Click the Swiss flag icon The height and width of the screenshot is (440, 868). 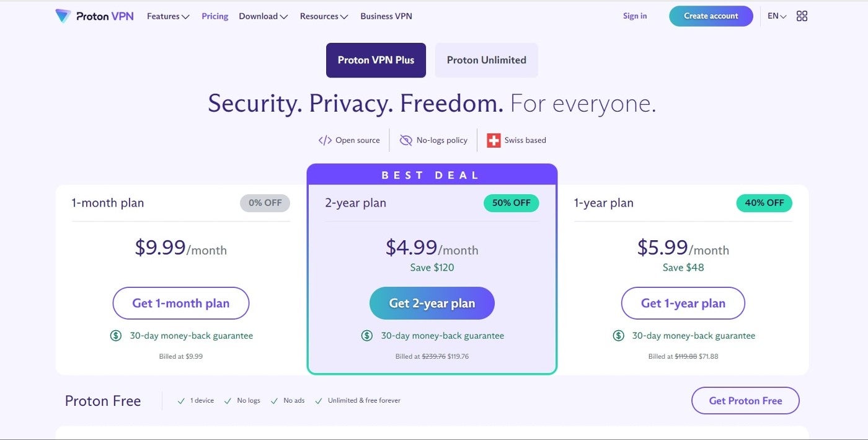click(x=494, y=140)
